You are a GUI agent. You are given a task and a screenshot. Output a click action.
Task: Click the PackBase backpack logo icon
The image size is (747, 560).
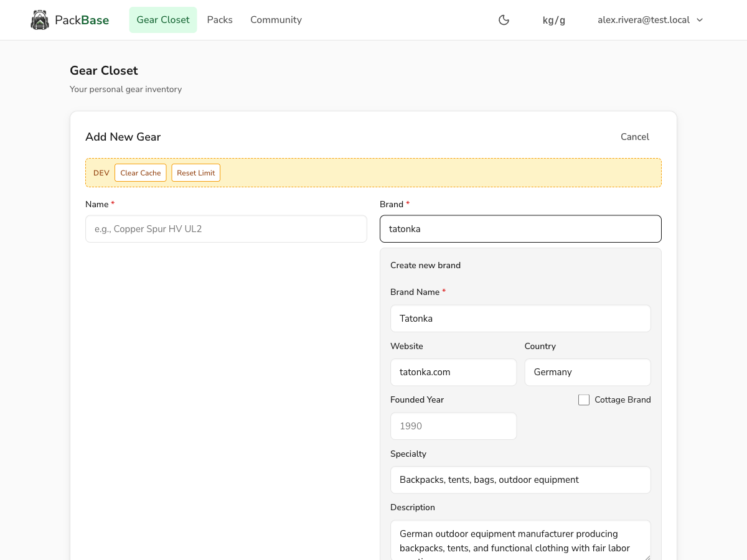[40, 19]
